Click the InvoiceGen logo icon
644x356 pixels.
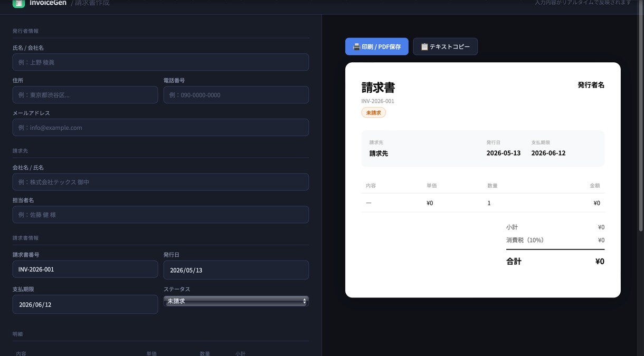[18, 3]
